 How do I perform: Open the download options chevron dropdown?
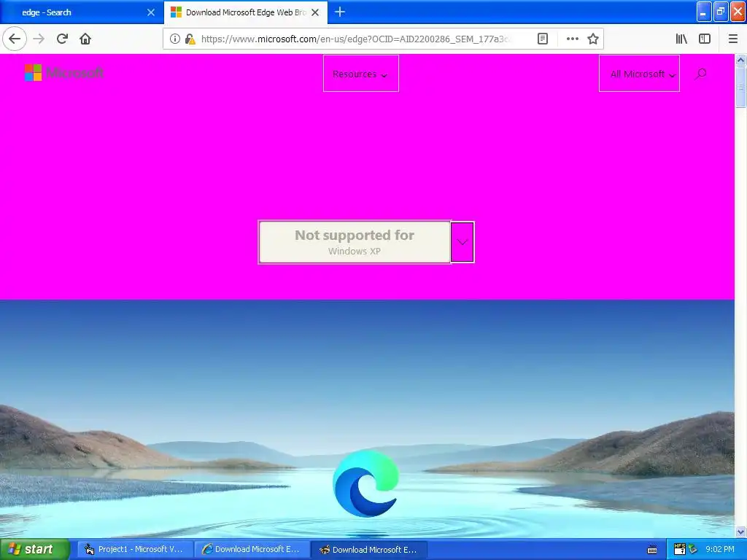click(462, 242)
